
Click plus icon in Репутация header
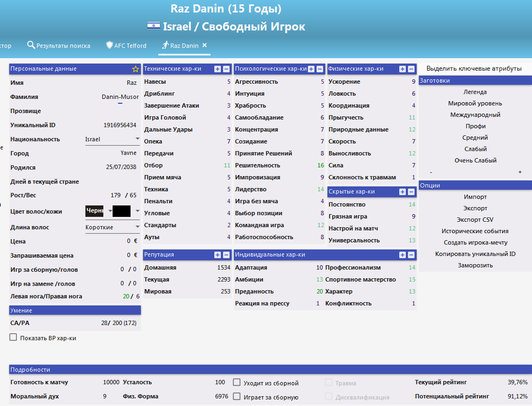(218, 255)
